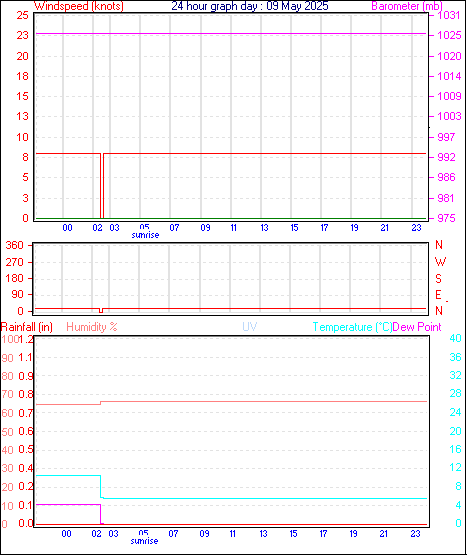Viewport: 467px width, 559px height.
Task: Select the 32 degree temperature axis label
Action: (x=455, y=375)
